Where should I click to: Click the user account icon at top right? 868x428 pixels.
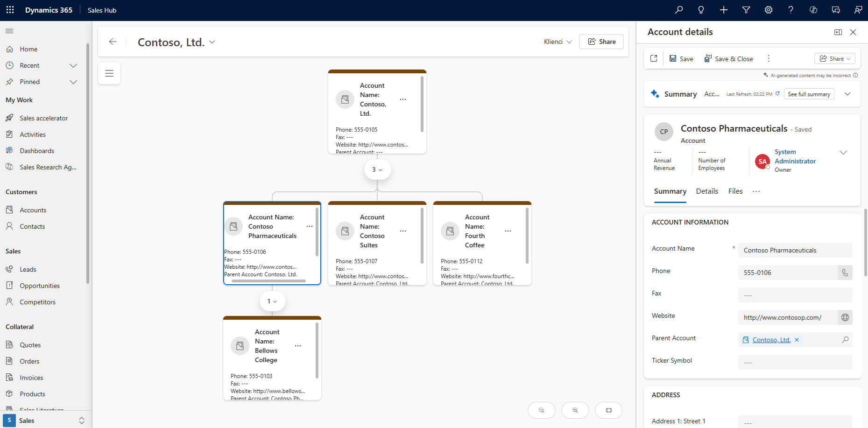point(858,10)
